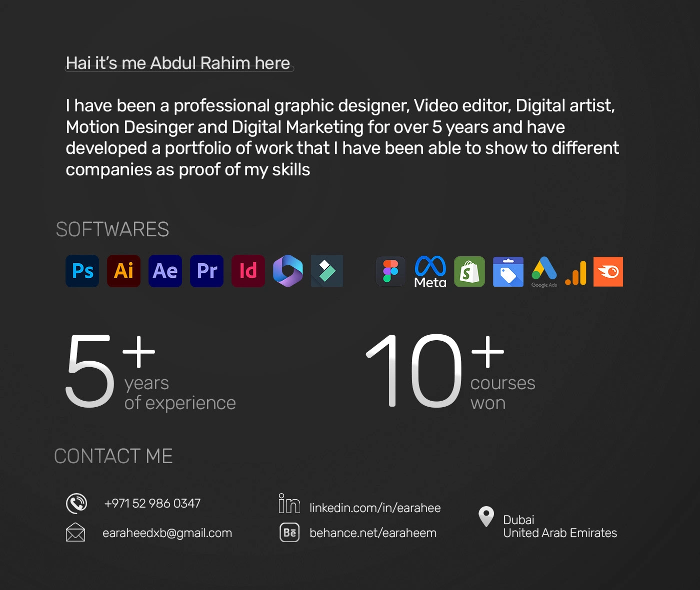Click the 'courses won' text
This screenshot has height=590, width=700.
pos(502,393)
